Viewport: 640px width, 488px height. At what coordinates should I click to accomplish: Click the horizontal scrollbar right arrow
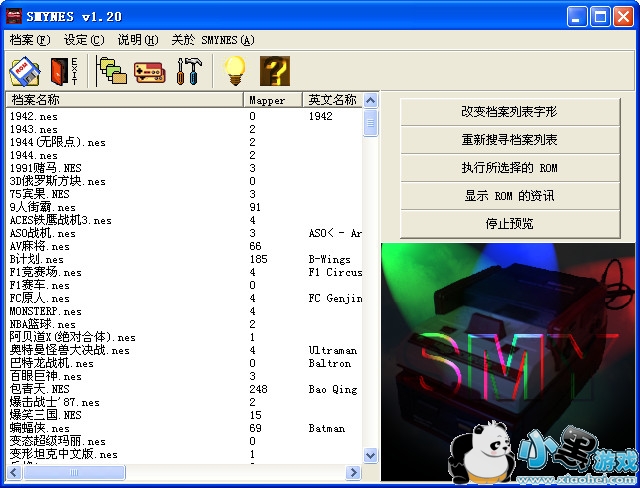tap(353, 472)
